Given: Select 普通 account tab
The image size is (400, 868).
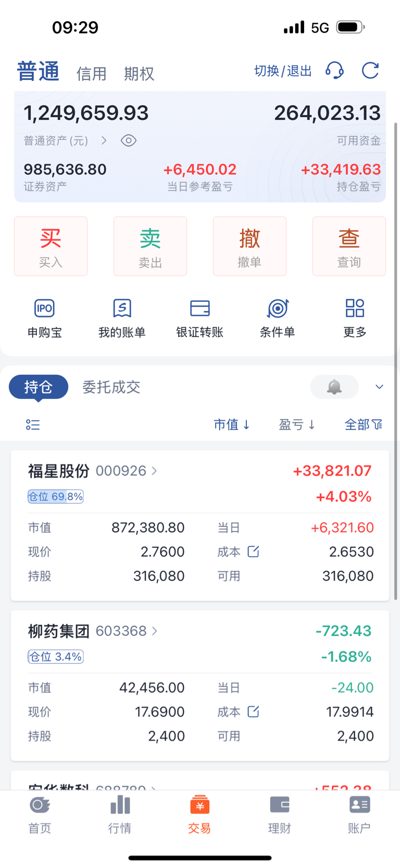Looking at the screenshot, I should (38, 71).
